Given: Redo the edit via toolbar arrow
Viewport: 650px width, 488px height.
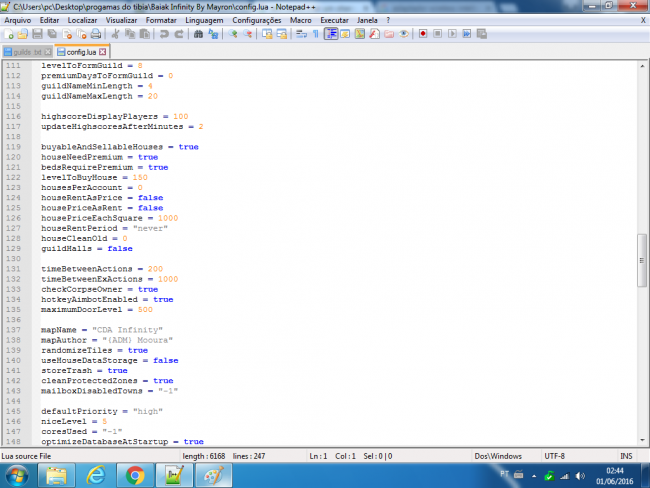Looking at the screenshot, I should point(179,34).
